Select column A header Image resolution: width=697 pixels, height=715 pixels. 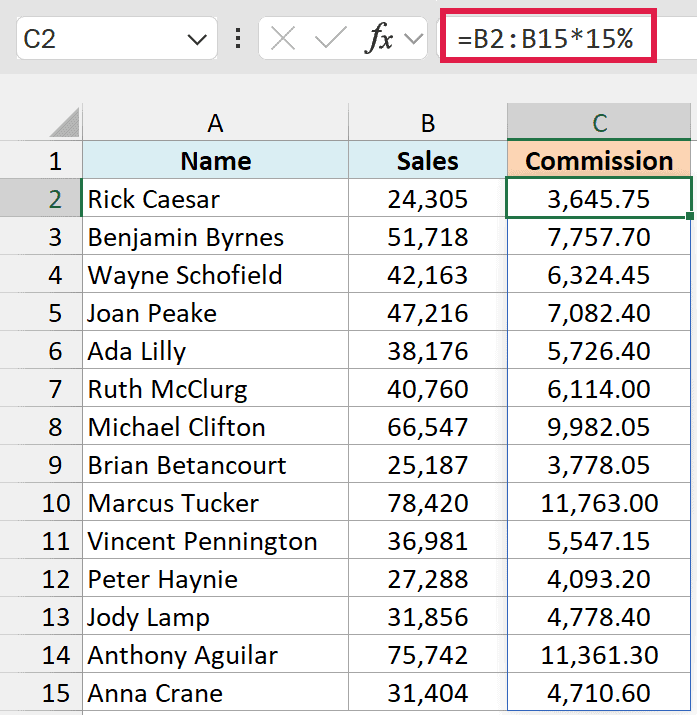pyautogui.click(x=215, y=122)
